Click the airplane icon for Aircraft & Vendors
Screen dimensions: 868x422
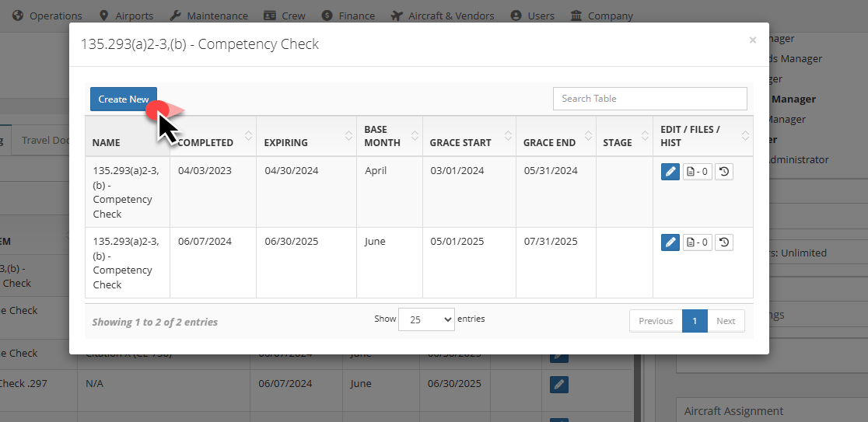[397, 16]
